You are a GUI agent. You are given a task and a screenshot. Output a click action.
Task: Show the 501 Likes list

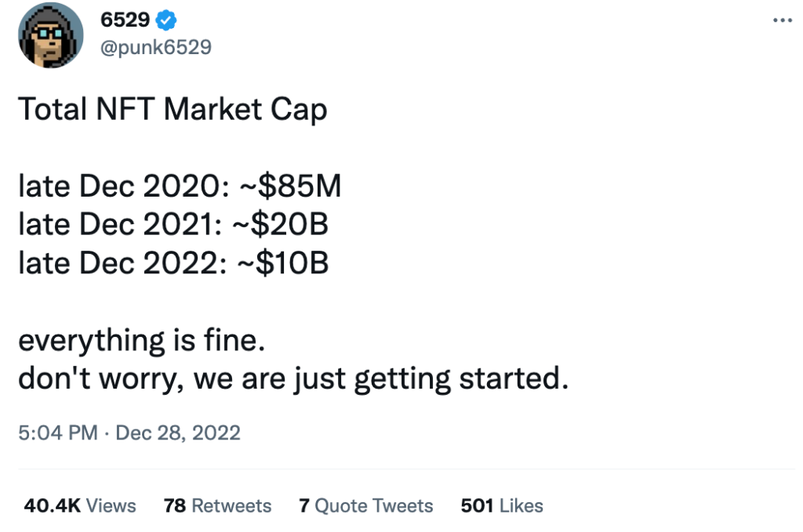(x=502, y=506)
